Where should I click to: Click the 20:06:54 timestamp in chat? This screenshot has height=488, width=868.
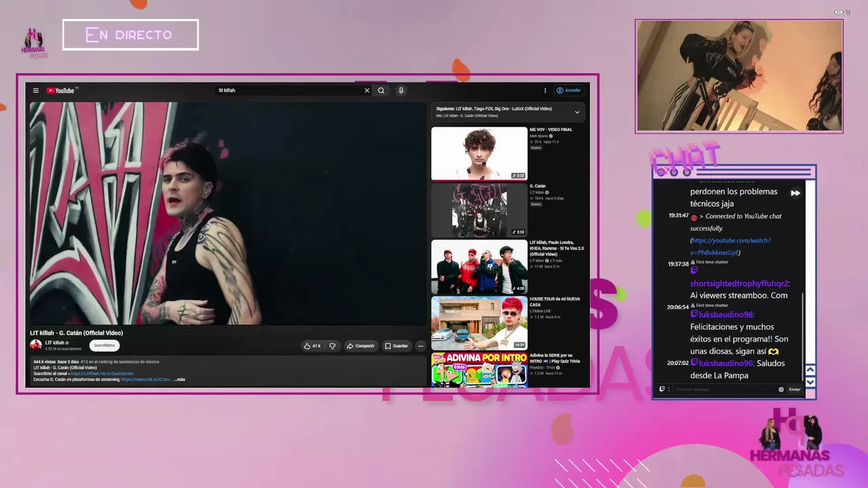coord(678,307)
